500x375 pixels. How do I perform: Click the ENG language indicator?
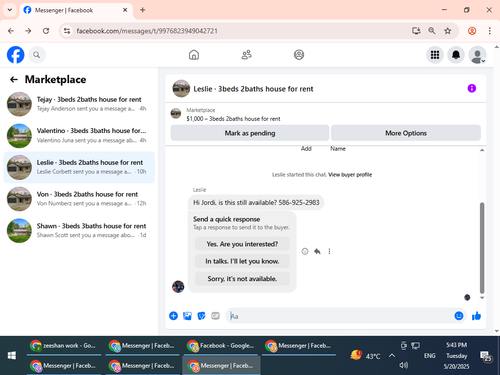tap(429, 356)
